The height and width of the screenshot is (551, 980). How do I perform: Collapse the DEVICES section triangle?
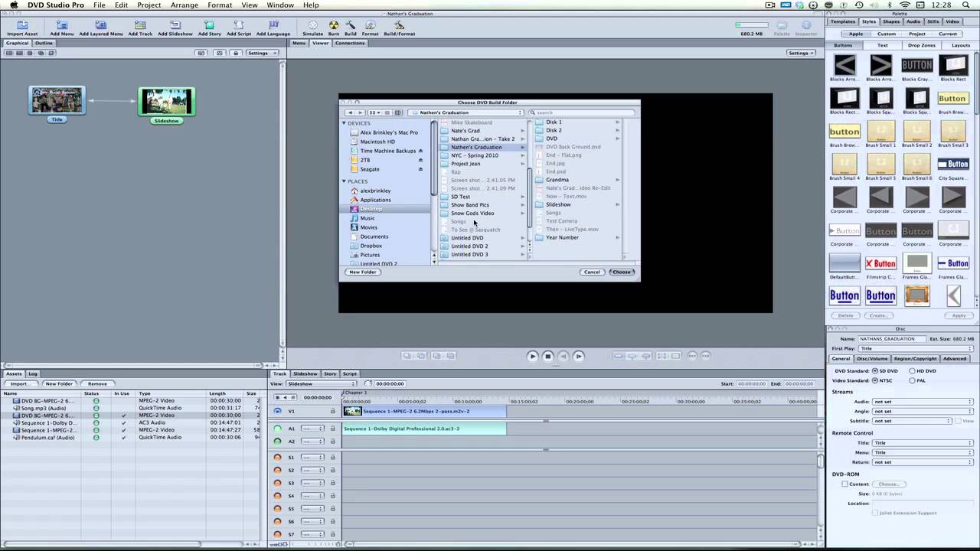(345, 123)
